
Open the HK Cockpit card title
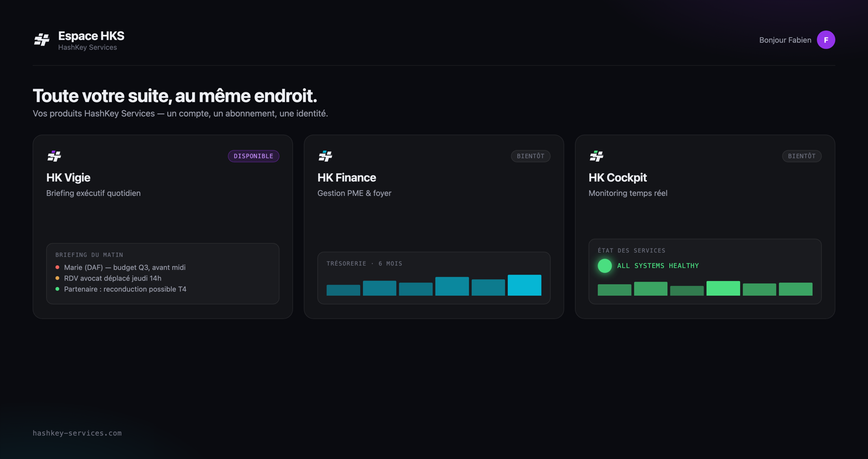pyautogui.click(x=617, y=177)
